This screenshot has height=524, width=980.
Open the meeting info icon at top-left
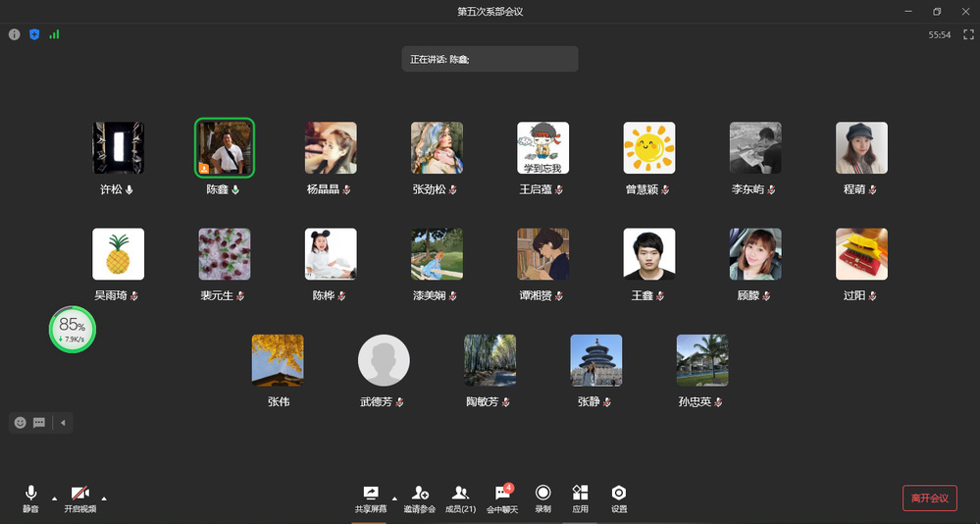pyautogui.click(x=14, y=34)
